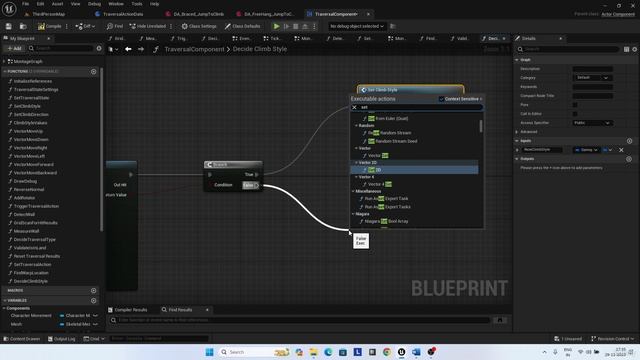Toggle the Call In Editor checkbox
Screen dimensions: 640x360
[x=575, y=114]
